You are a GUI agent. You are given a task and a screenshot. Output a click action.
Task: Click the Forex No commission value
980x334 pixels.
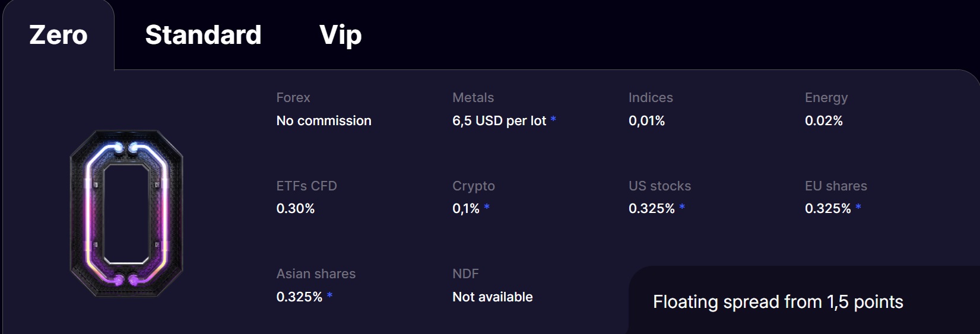pos(324,120)
